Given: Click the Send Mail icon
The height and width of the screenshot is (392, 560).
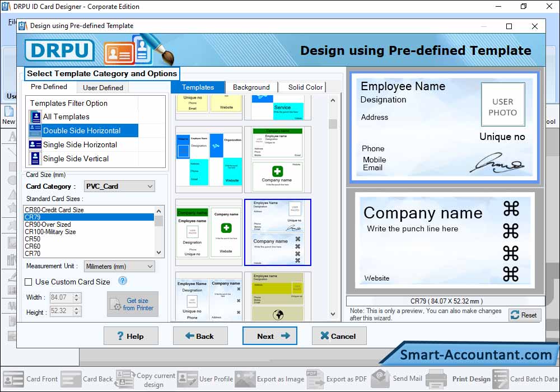Looking at the screenshot, I should click(381, 379).
